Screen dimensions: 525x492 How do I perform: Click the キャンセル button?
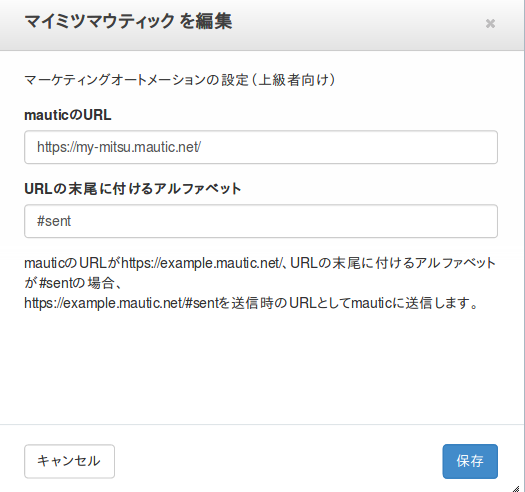click(x=69, y=461)
